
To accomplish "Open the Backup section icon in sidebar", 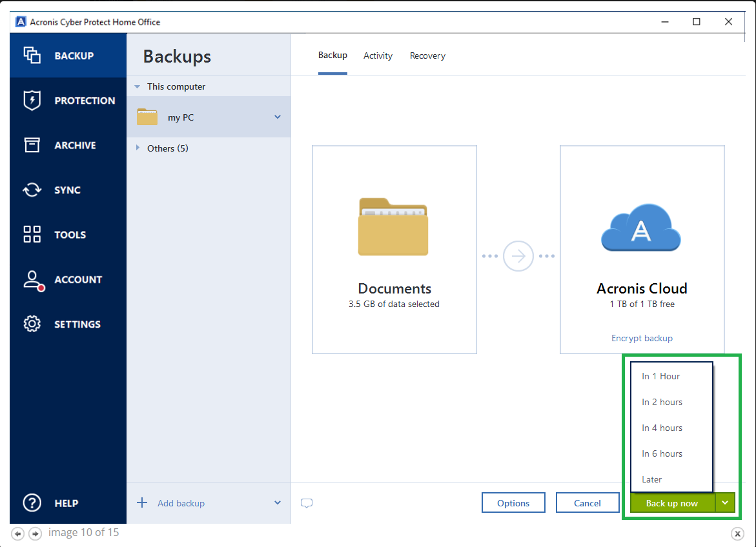I will pos(32,55).
